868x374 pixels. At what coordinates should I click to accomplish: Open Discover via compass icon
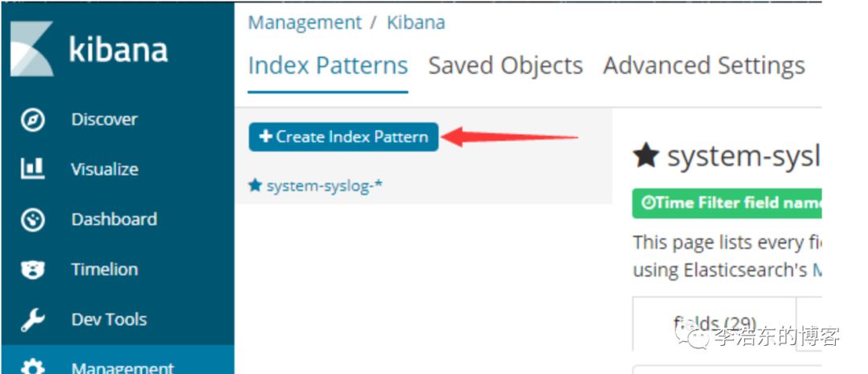coord(33,120)
